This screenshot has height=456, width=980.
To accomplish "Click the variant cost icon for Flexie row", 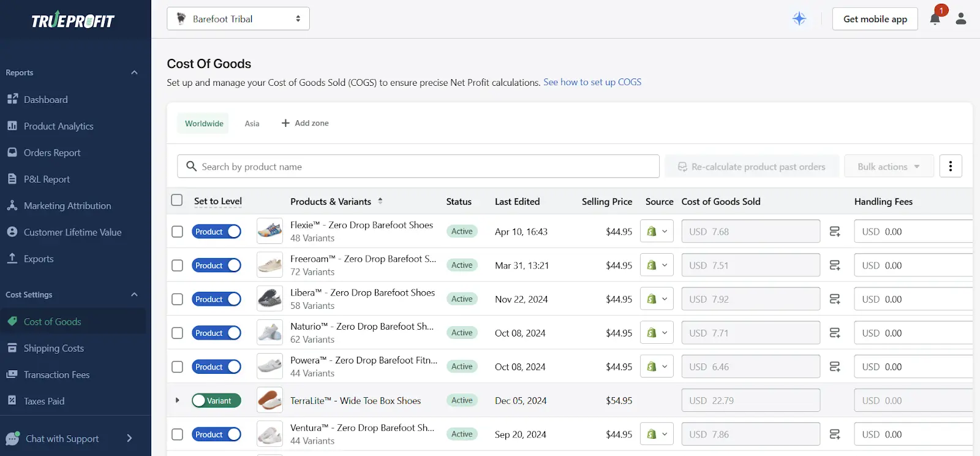I will pyautogui.click(x=834, y=232).
